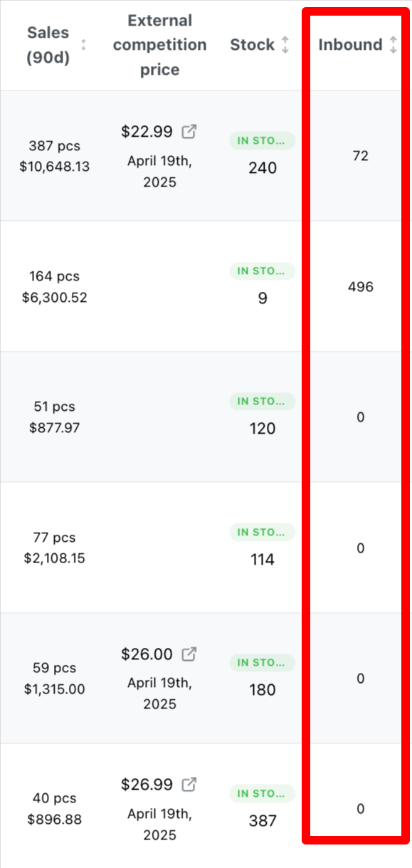This screenshot has height=868, width=412.
Task: Click the Inbound column header label
Action: pos(350,45)
